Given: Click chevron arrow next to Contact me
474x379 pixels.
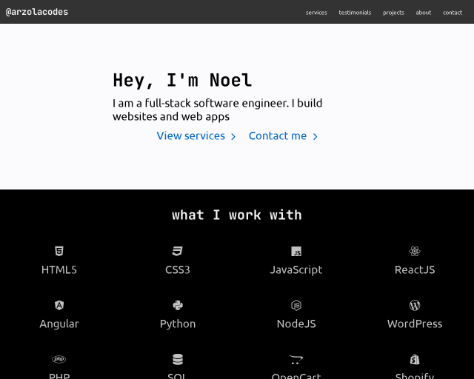Looking at the screenshot, I should pos(315,137).
